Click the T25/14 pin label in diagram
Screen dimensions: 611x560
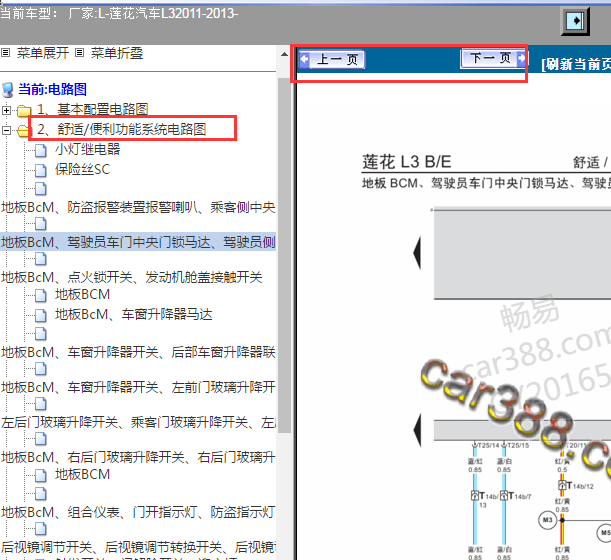pos(486,445)
